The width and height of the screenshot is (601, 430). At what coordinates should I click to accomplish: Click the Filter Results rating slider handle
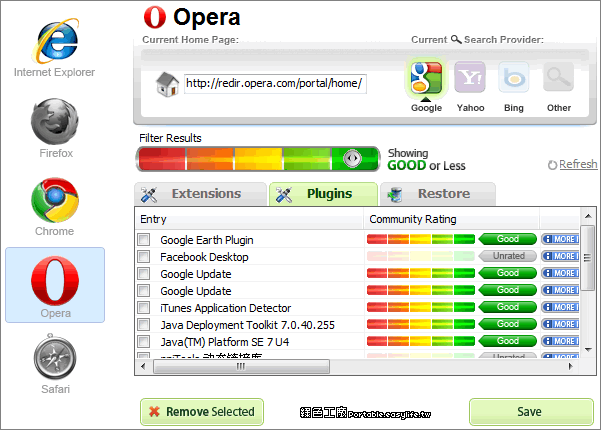click(x=351, y=158)
